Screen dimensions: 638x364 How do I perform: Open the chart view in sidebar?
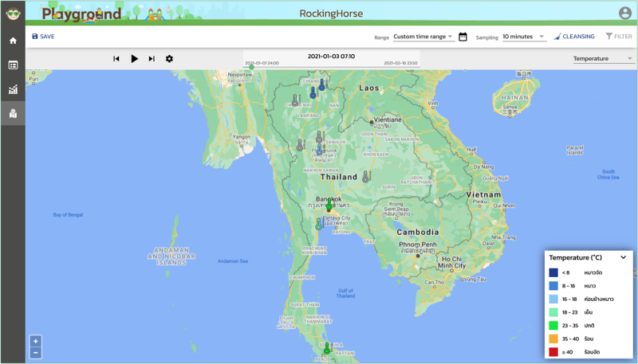click(x=13, y=90)
